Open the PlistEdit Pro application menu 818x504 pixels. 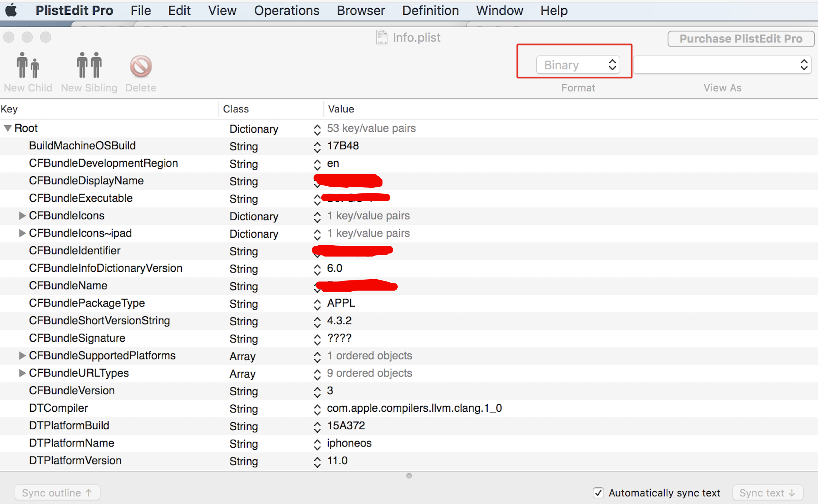[x=74, y=10]
